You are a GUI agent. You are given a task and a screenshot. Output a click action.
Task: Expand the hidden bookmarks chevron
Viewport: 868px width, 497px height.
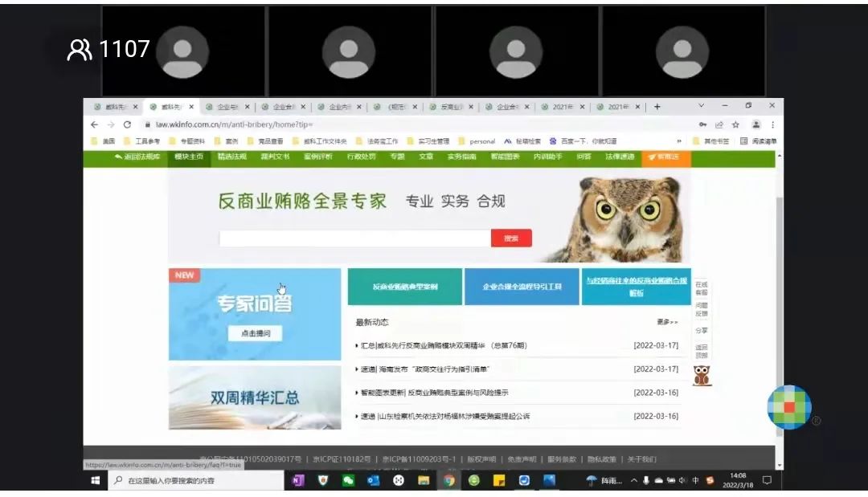(x=680, y=141)
